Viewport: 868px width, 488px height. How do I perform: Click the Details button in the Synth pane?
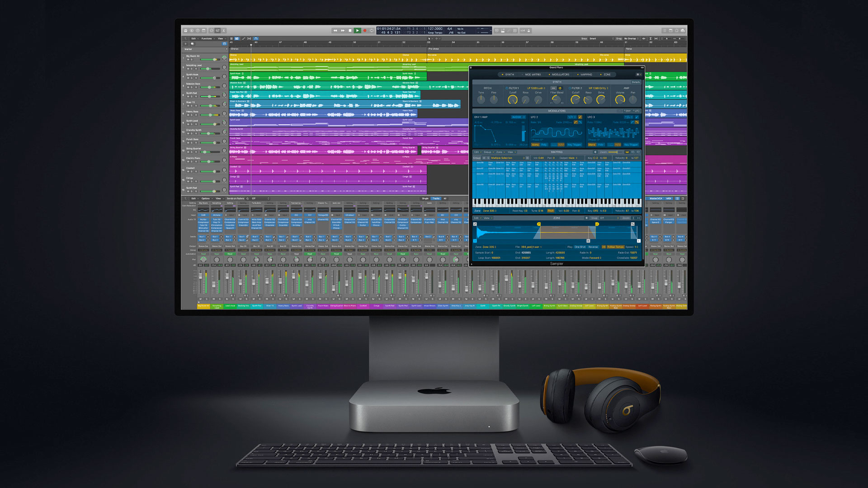point(636,82)
